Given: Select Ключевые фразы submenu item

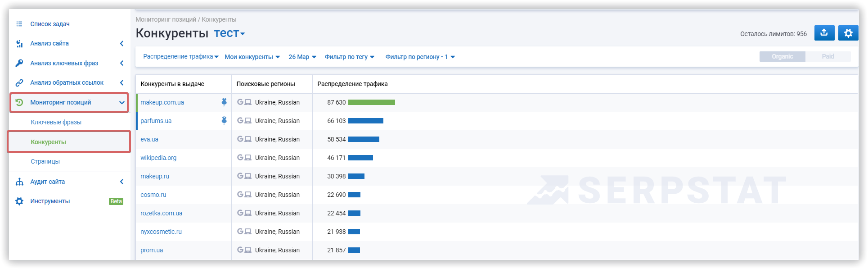Looking at the screenshot, I should pyautogui.click(x=56, y=122).
